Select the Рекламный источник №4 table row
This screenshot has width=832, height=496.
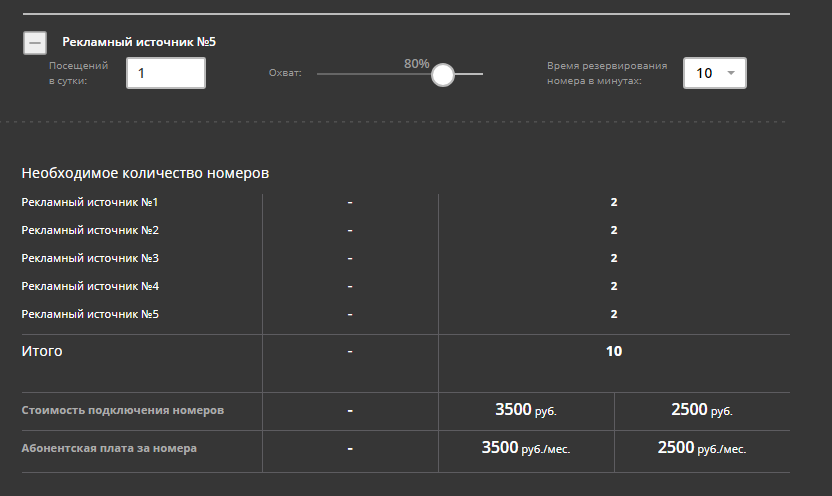[90, 286]
